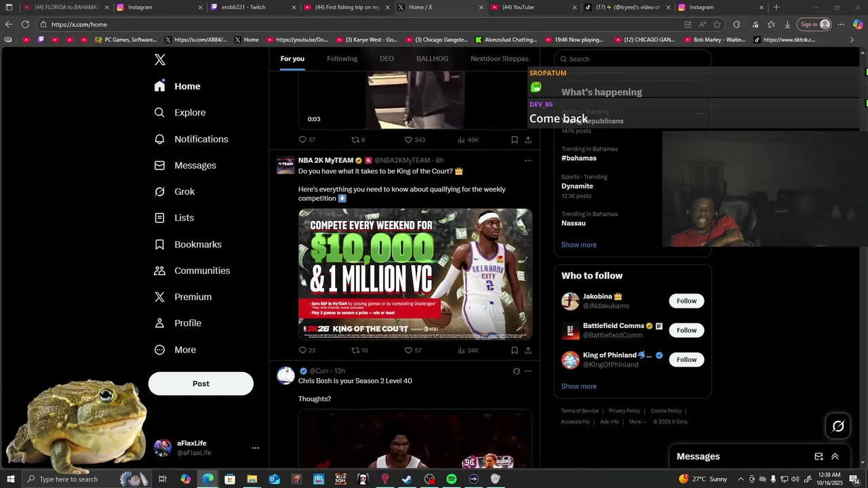This screenshot has width=868, height=488.
Task: Follow King of Phinland
Action: coord(686,359)
